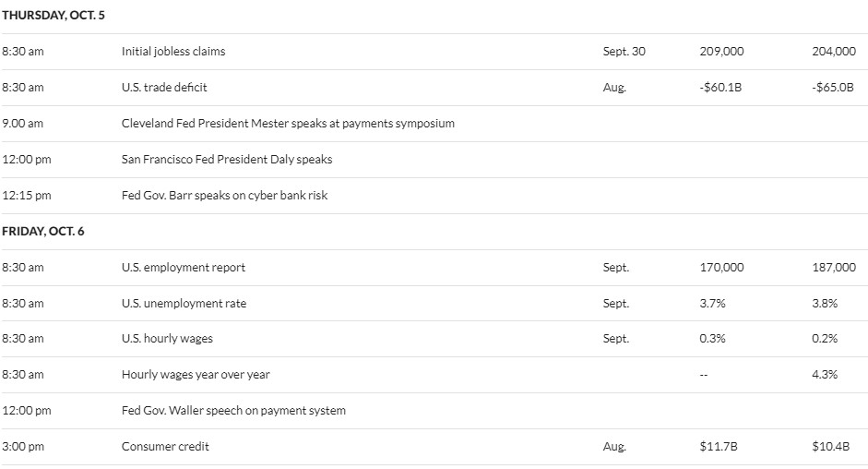Click the Initial jobless claims row label
Image resolution: width=868 pixels, height=469 pixels.
[173, 52]
